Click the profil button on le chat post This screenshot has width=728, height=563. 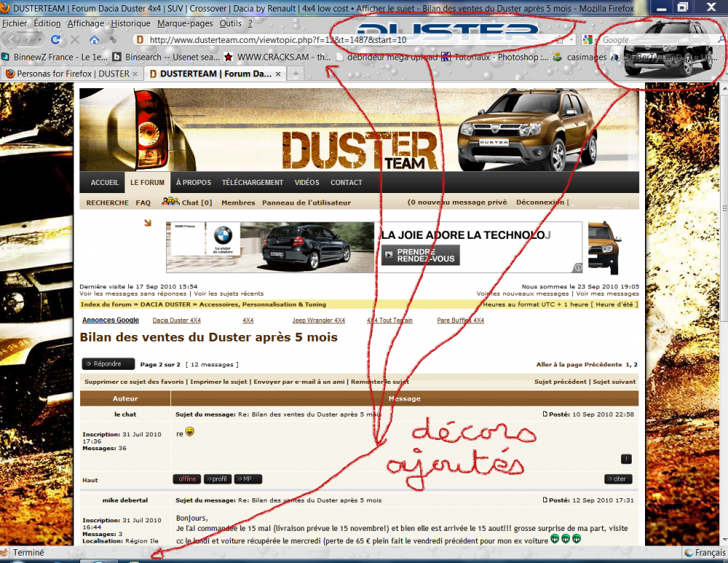(x=218, y=479)
